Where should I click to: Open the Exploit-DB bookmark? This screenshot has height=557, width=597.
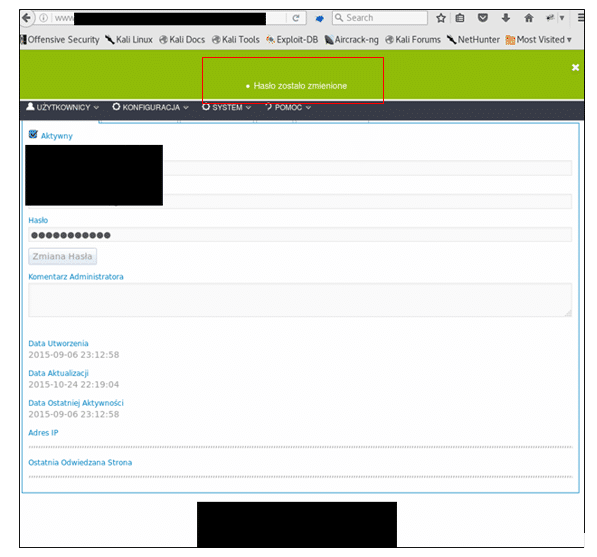point(292,40)
